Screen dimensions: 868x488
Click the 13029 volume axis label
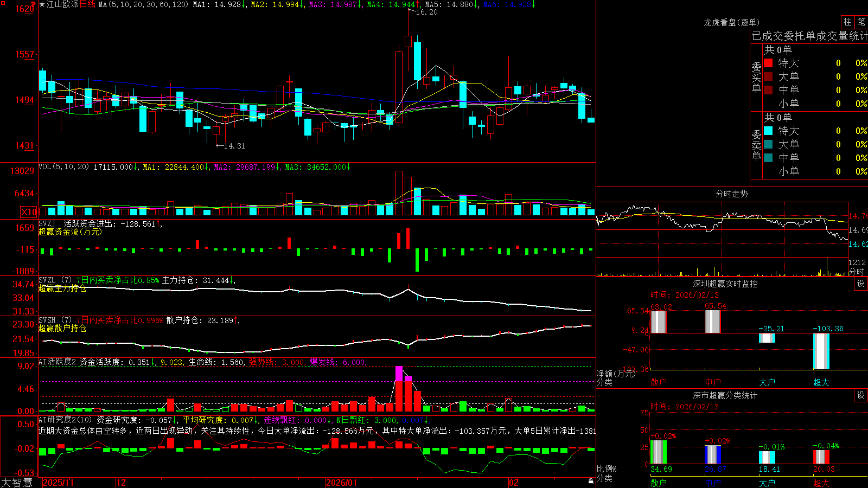pyautogui.click(x=22, y=171)
